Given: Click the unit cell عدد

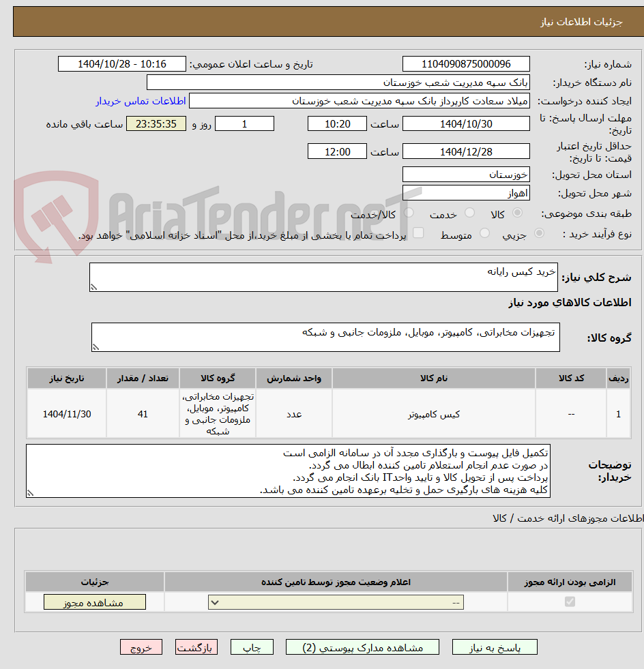Looking at the screenshot, I should (x=294, y=414).
